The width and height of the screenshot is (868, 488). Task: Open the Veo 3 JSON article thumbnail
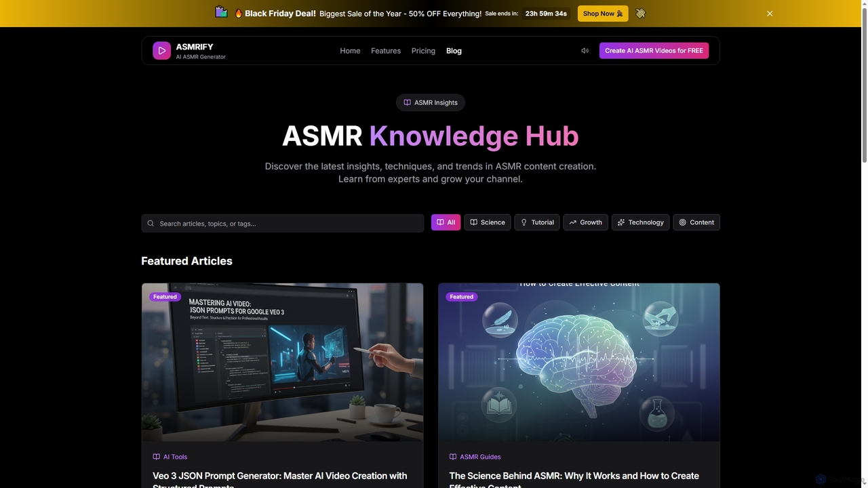click(282, 362)
